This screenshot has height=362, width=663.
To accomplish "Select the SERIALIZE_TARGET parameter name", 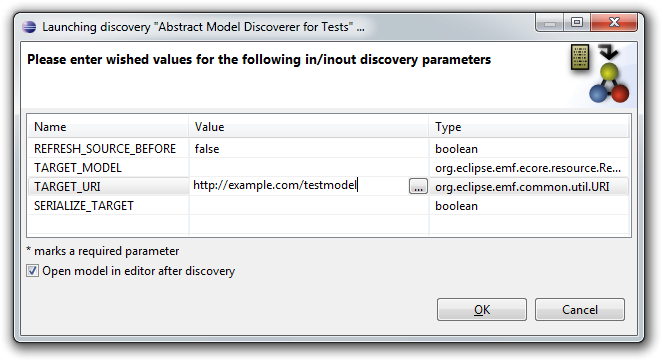I will (84, 206).
